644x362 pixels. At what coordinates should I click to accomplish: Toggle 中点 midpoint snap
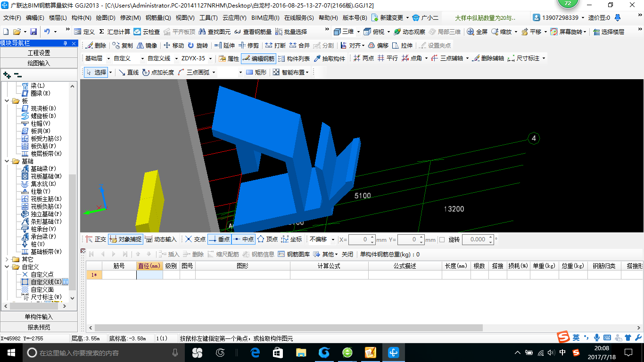point(243,239)
